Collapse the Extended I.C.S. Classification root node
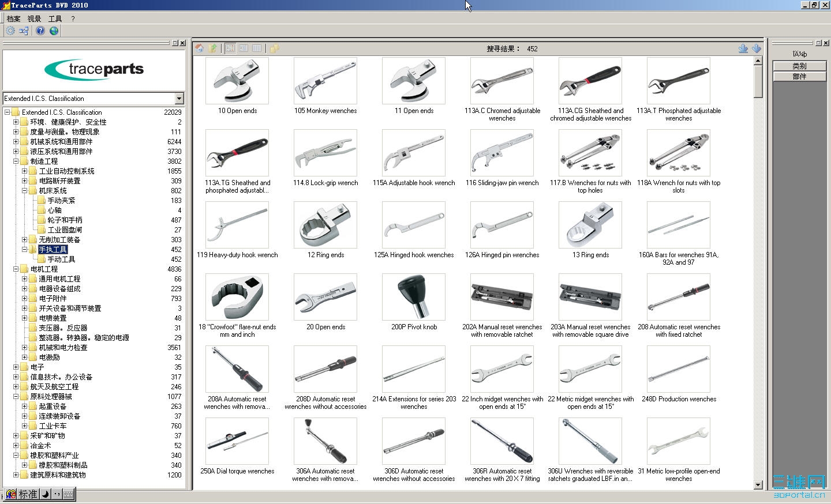Viewport: 831px width, 504px height. (8, 112)
